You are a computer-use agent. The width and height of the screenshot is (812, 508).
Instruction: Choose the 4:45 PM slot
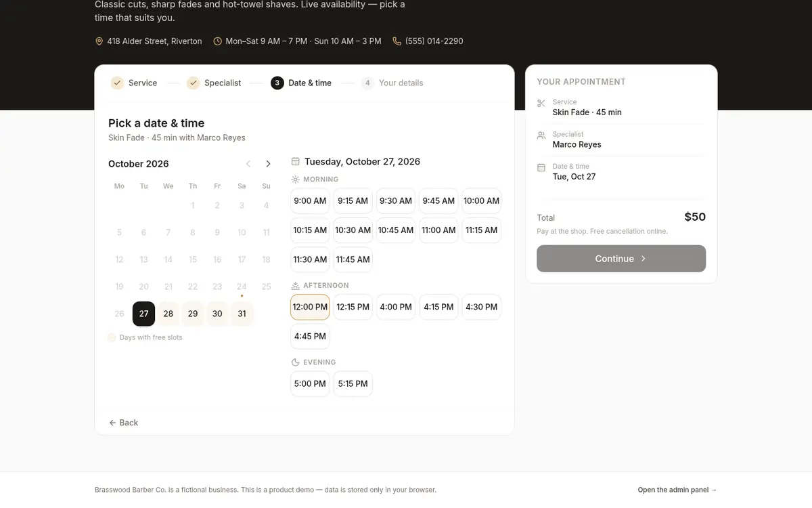click(x=310, y=336)
